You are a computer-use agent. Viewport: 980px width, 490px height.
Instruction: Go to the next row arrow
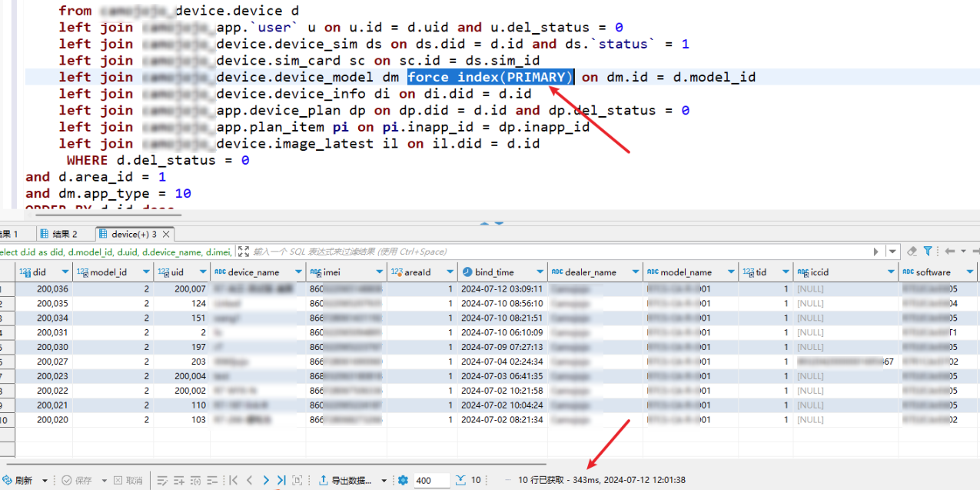click(x=266, y=480)
